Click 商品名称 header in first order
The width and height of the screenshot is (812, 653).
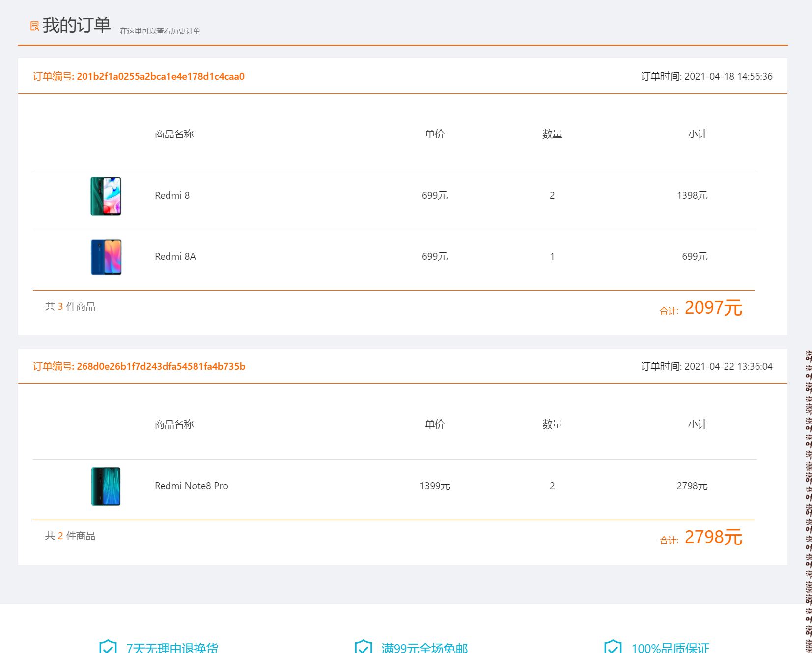pyautogui.click(x=174, y=134)
